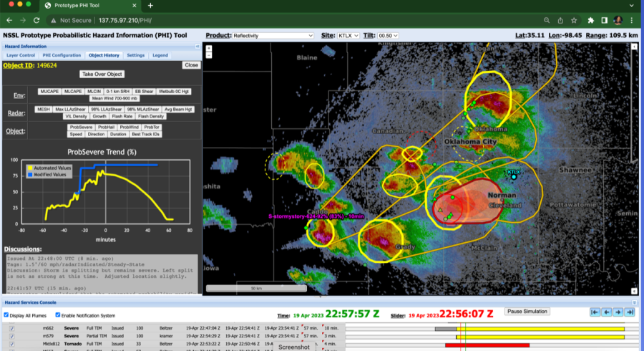The image size is (644, 351).
Task: Jump to first frame in time controls
Action: pyautogui.click(x=595, y=312)
